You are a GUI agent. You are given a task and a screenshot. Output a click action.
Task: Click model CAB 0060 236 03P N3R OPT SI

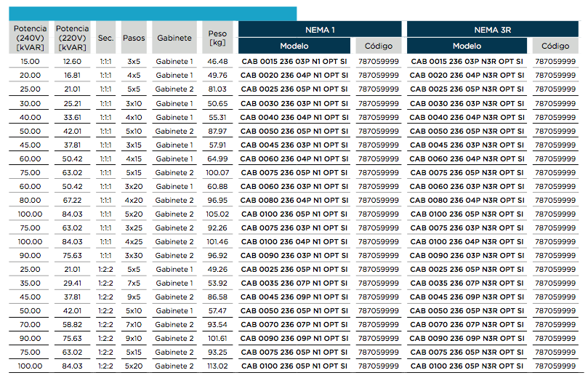pos(467,186)
